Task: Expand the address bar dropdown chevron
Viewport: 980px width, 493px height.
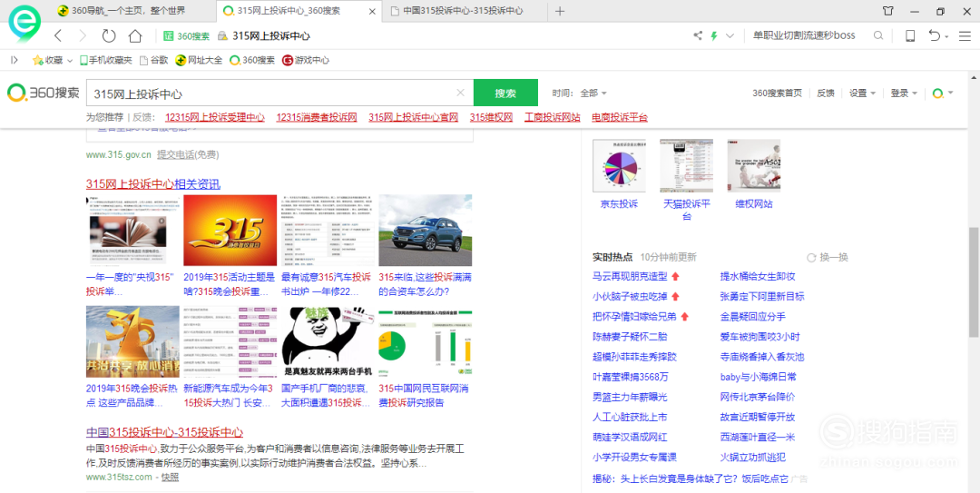Action: tap(730, 35)
